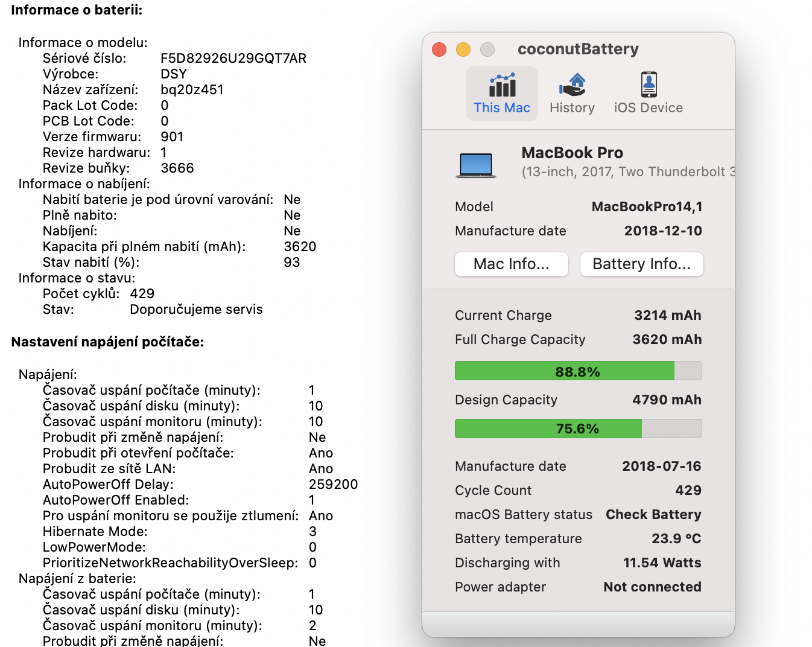Select full charge capacity 3620 mAh
The height and width of the screenshot is (647, 812).
pyautogui.click(x=667, y=339)
